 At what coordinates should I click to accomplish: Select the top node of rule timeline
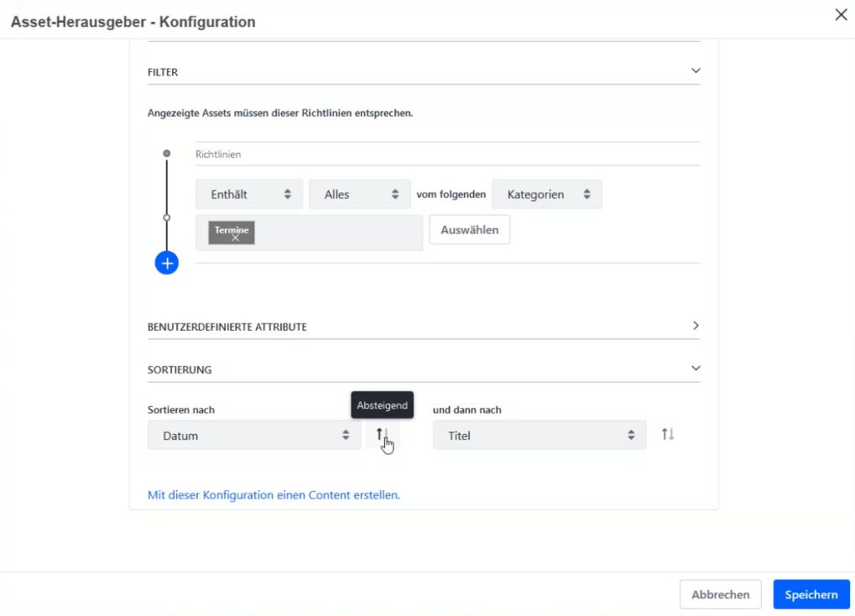tap(167, 154)
